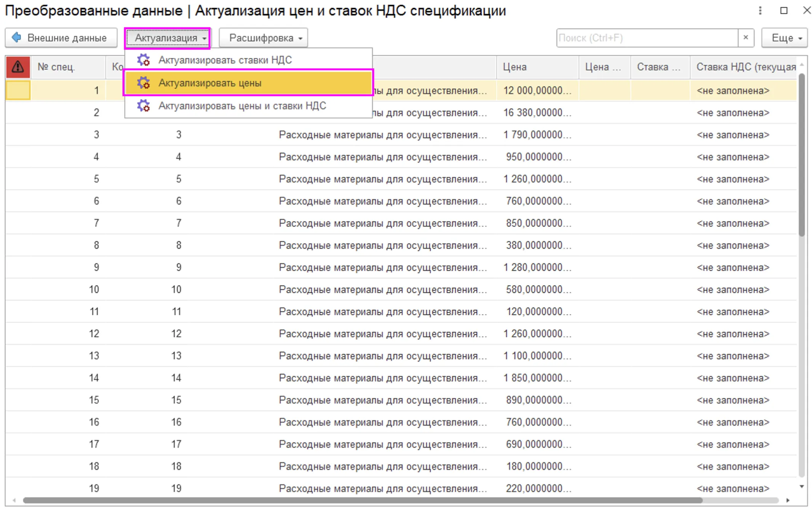Screen dimensions: 812x509
Task: Select the price cell 690,0000000
Action: 537,444
